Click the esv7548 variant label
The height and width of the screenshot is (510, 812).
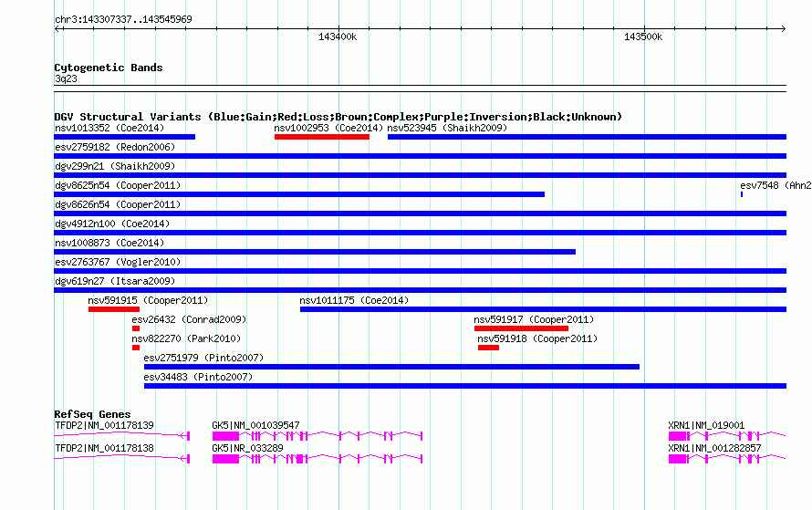point(776,185)
